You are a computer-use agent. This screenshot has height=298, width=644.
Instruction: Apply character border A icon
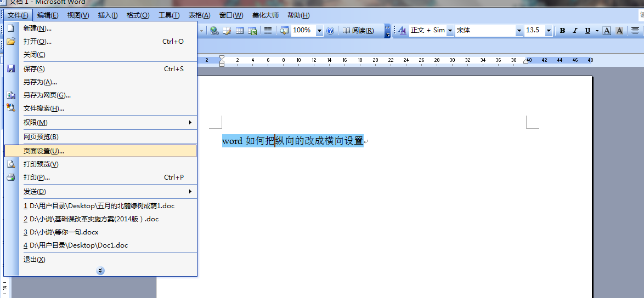pos(607,30)
